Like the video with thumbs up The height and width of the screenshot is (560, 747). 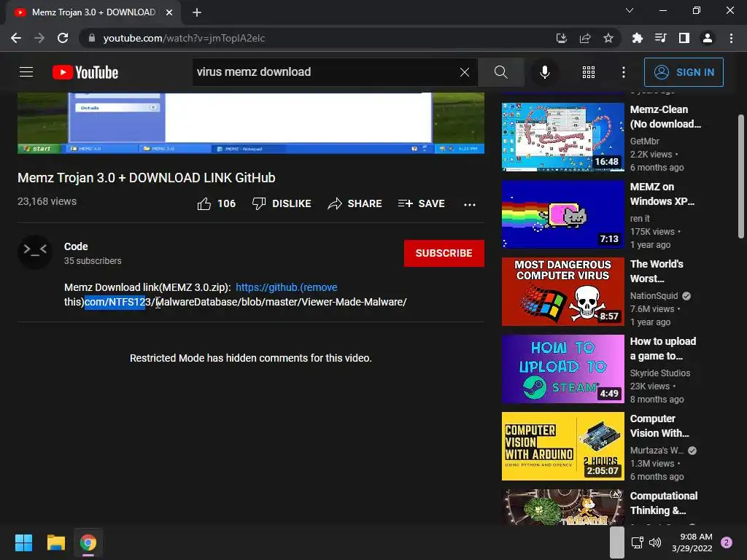coord(217,204)
